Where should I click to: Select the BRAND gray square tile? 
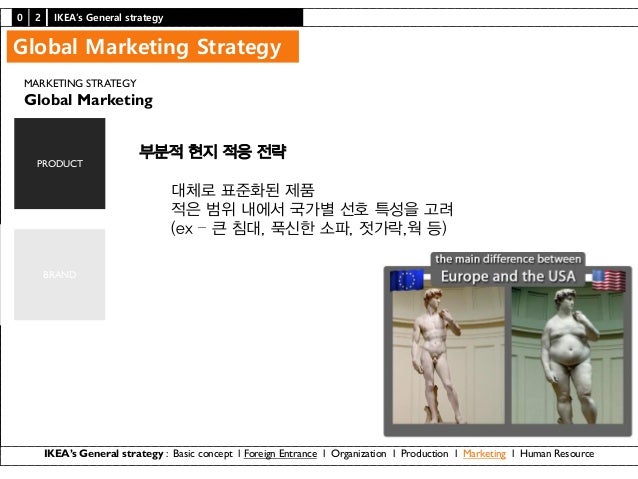point(60,275)
